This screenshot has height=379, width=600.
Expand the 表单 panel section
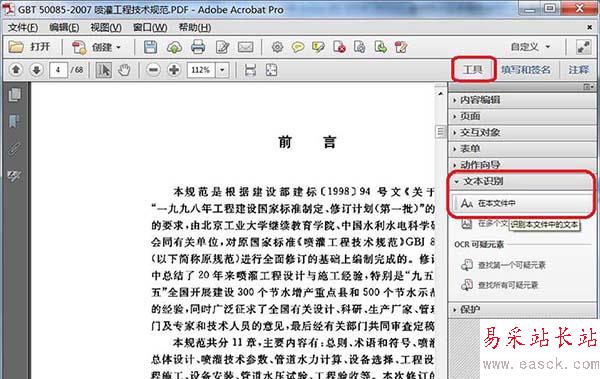pyautogui.click(x=522, y=149)
